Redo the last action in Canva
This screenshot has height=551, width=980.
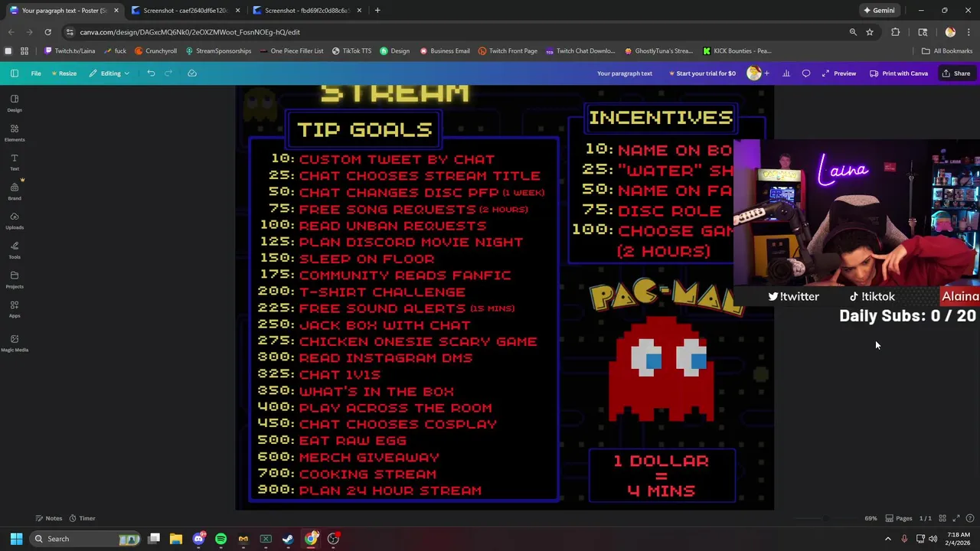pyautogui.click(x=168, y=73)
